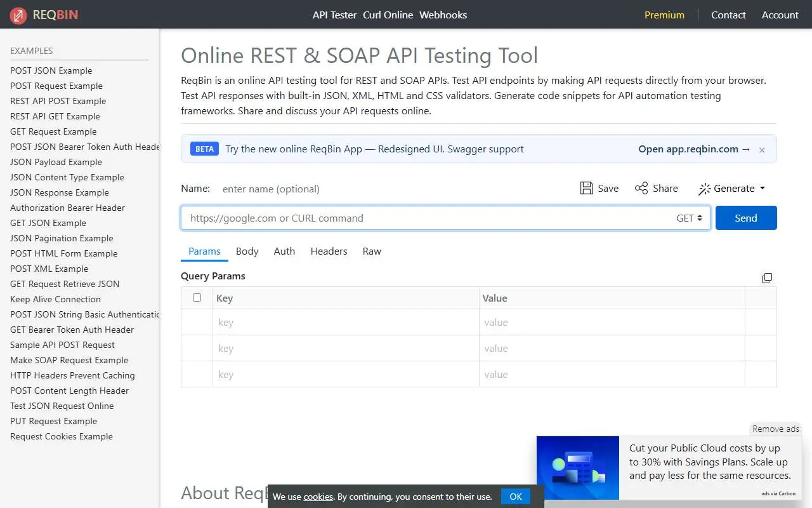This screenshot has width=812, height=508.
Task: Switch to the Body tab
Action: (x=247, y=251)
